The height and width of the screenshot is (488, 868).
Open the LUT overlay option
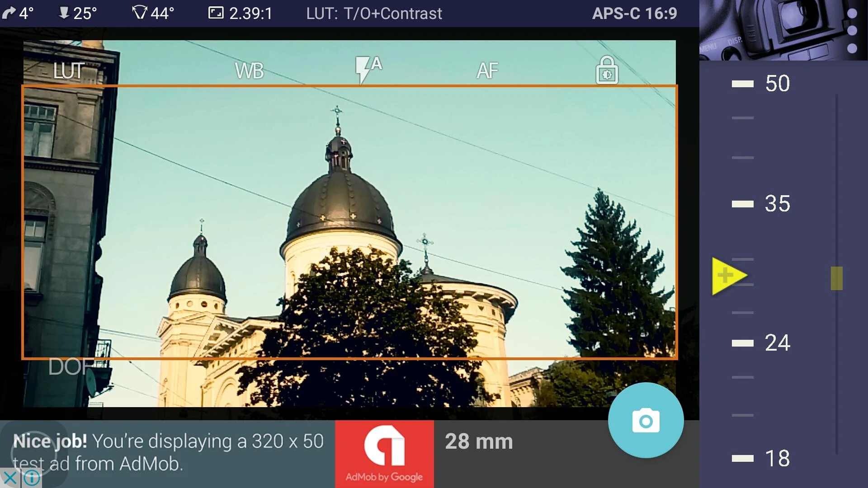(x=68, y=71)
